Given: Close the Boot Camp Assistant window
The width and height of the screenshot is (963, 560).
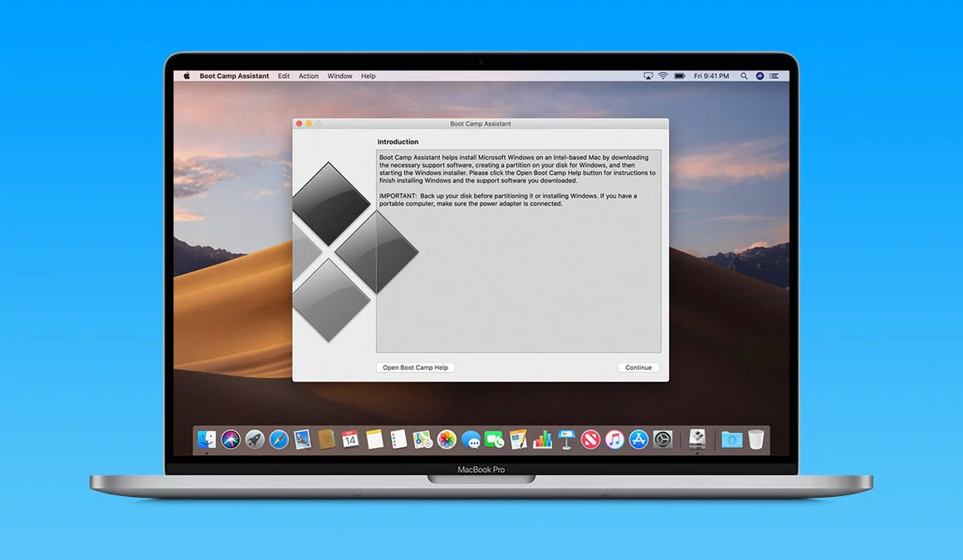Looking at the screenshot, I should (x=299, y=124).
